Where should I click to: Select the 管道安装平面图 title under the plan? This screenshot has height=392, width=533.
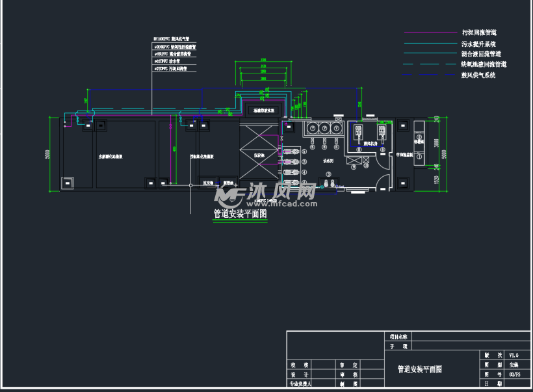(240, 213)
